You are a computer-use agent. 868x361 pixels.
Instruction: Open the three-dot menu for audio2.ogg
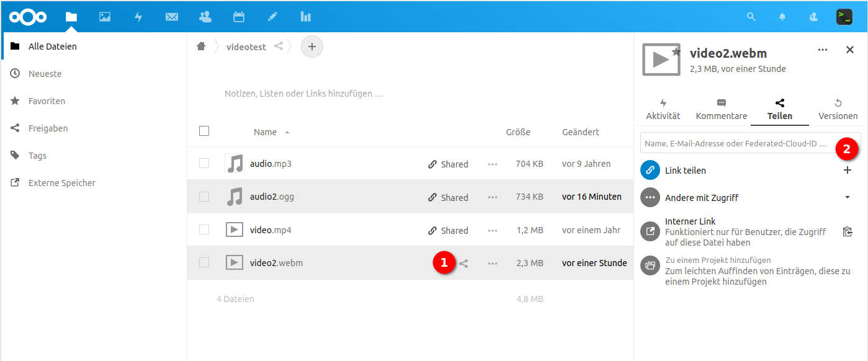[493, 197]
